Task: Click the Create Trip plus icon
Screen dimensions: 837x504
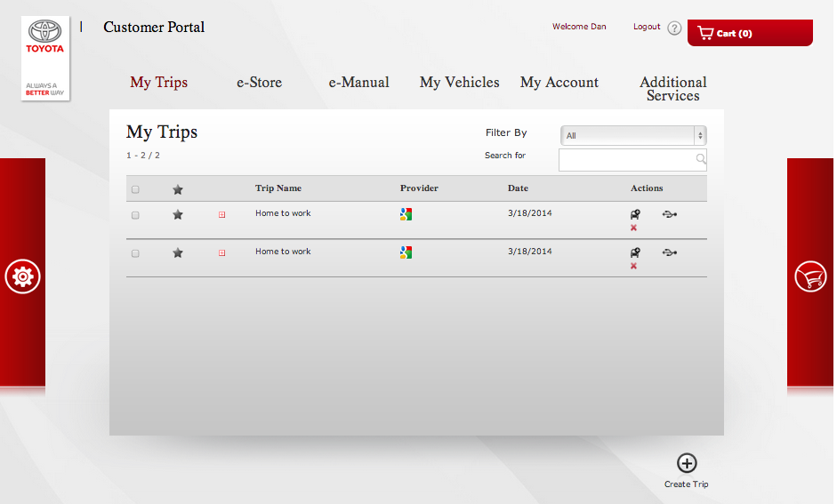Action: pyautogui.click(x=687, y=463)
